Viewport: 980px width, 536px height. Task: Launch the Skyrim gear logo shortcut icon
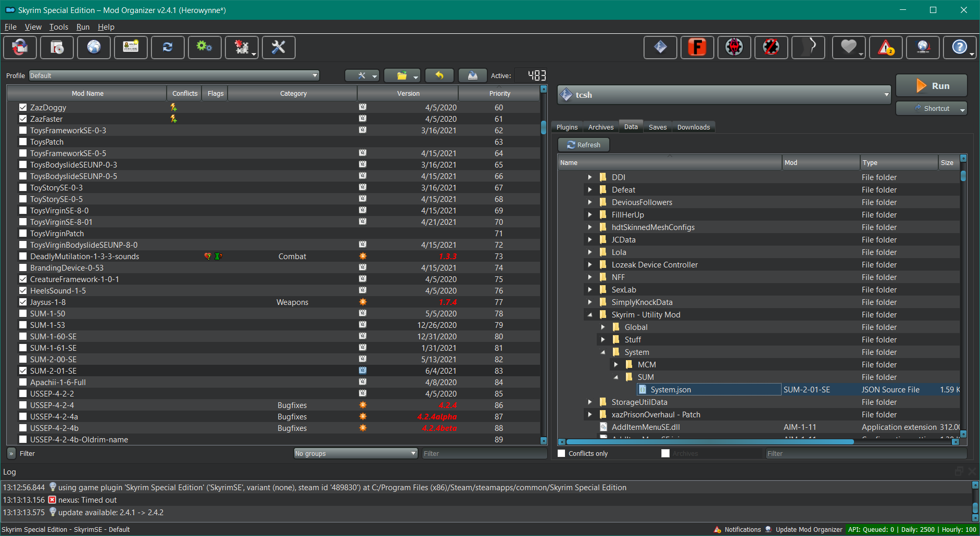click(734, 47)
